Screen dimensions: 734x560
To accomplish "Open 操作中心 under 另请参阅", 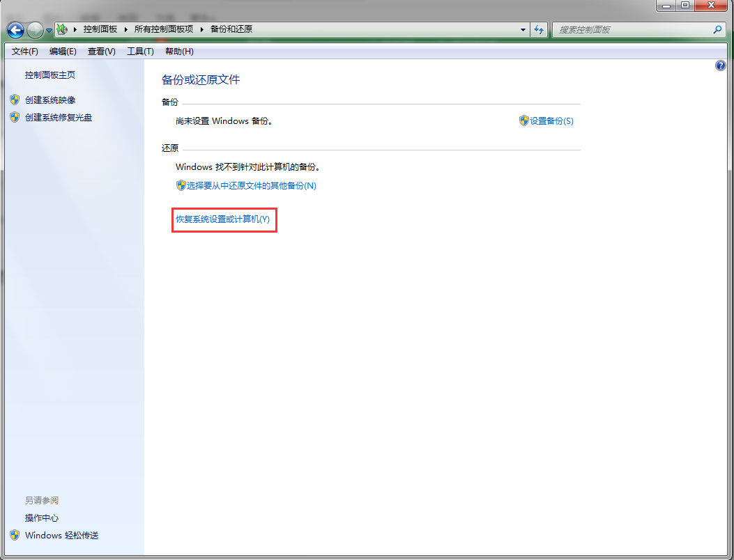I will 42,518.
